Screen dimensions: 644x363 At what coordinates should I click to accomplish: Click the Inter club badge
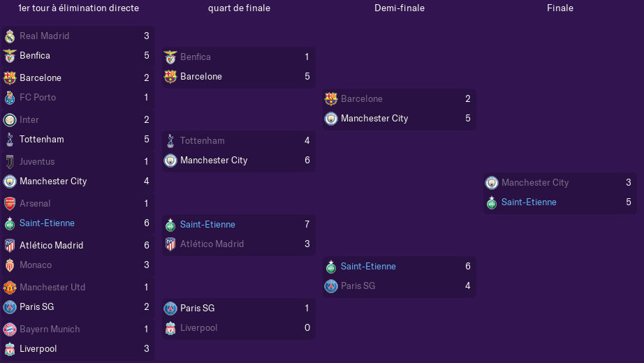(10, 120)
